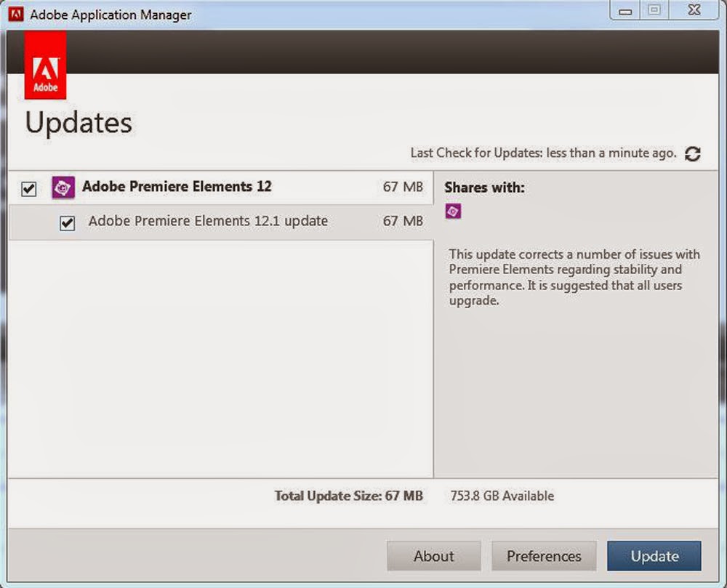Click the Updates heading

click(79, 123)
